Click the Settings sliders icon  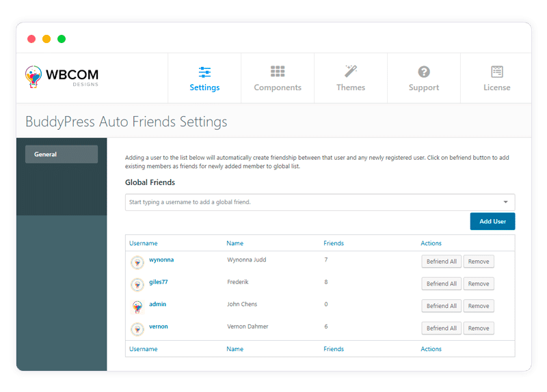click(204, 72)
